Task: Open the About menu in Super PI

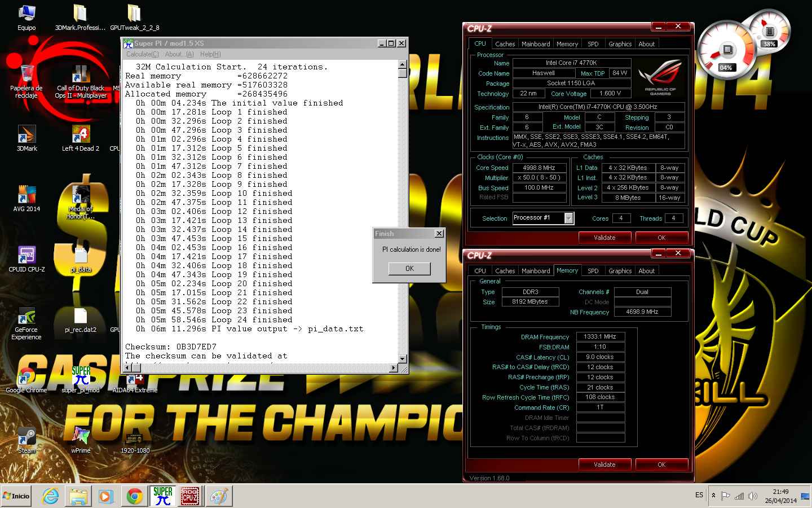Action: click(179, 54)
